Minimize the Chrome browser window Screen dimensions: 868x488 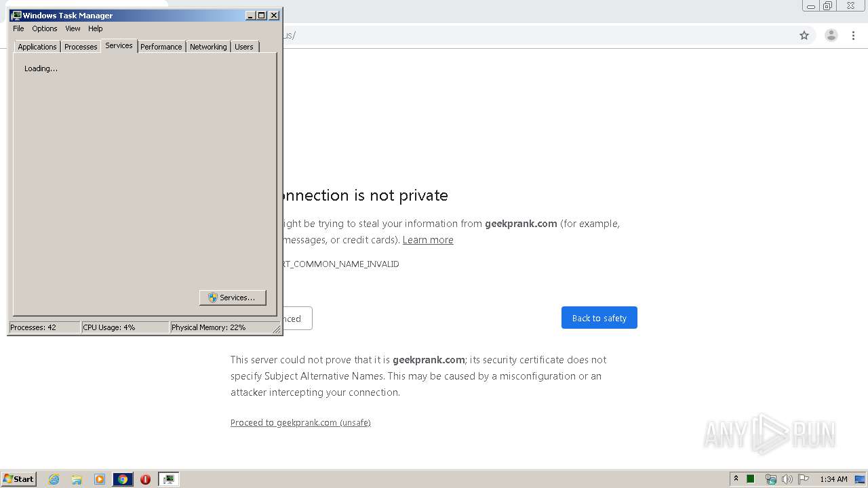click(x=811, y=6)
